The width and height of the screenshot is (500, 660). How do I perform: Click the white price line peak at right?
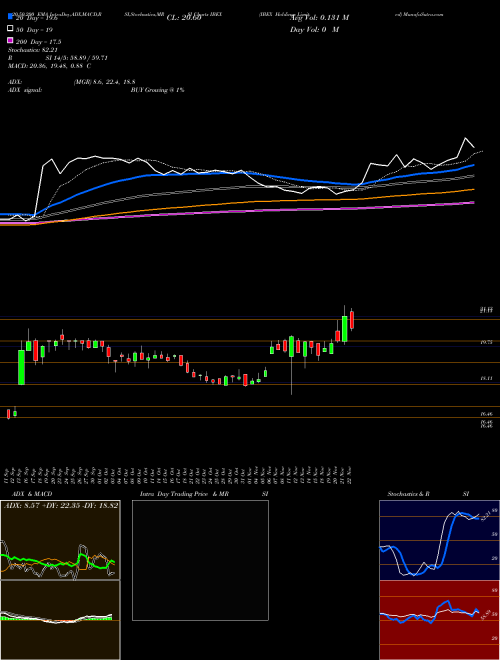pyautogui.click(x=465, y=138)
